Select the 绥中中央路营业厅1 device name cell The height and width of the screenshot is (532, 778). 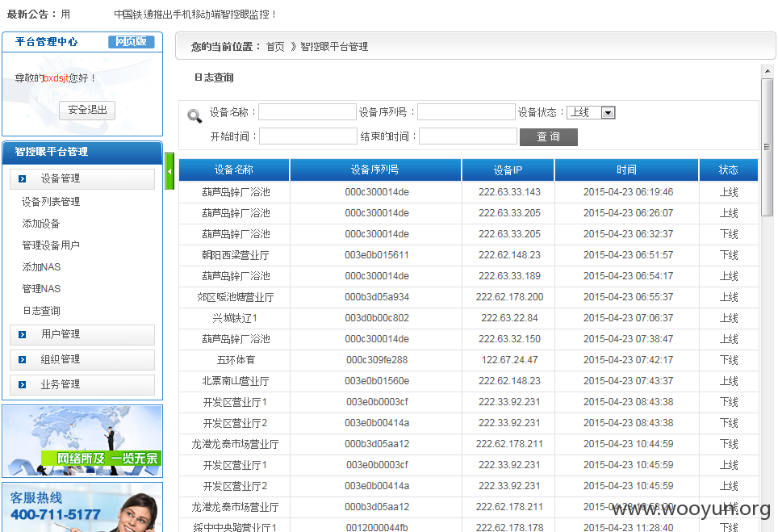click(235, 527)
